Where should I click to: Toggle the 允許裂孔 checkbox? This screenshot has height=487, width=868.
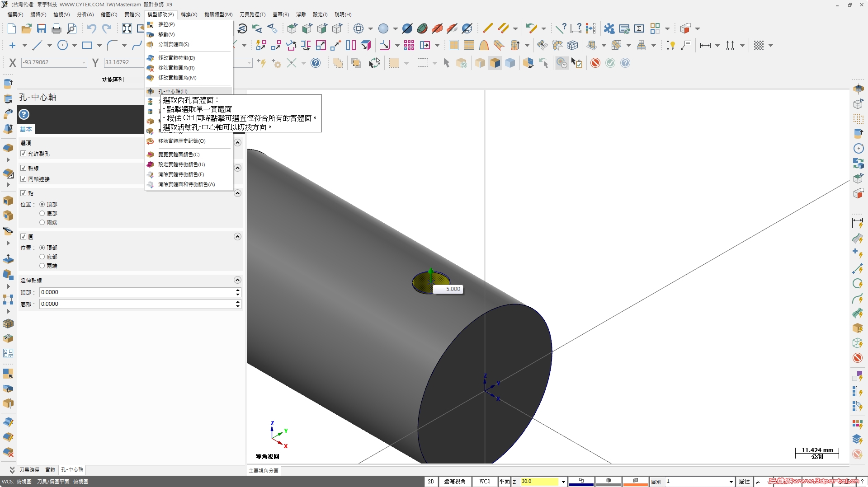24,154
